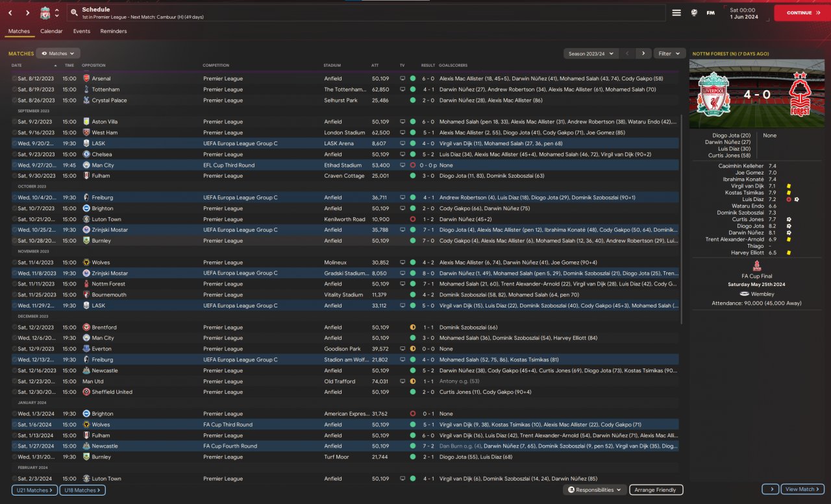Click the Fulham badge on 9/30/2023 row

[86, 176]
